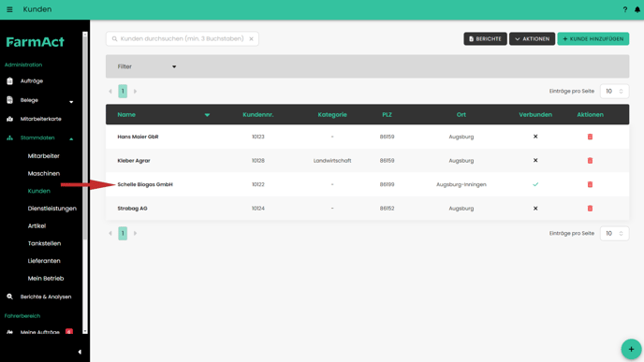Open Maschinen in the sidebar
Image resolution: width=644 pixels, height=362 pixels.
point(44,174)
